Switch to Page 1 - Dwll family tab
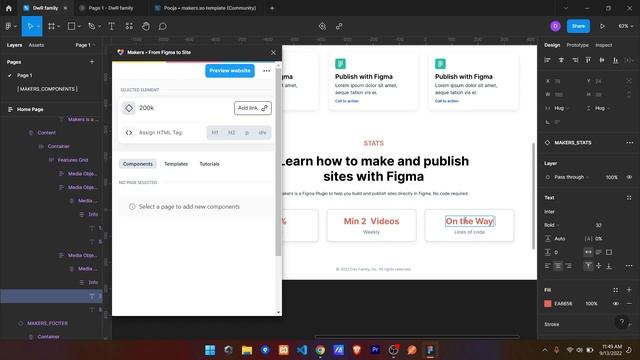This screenshot has height=360, width=640. click(111, 8)
